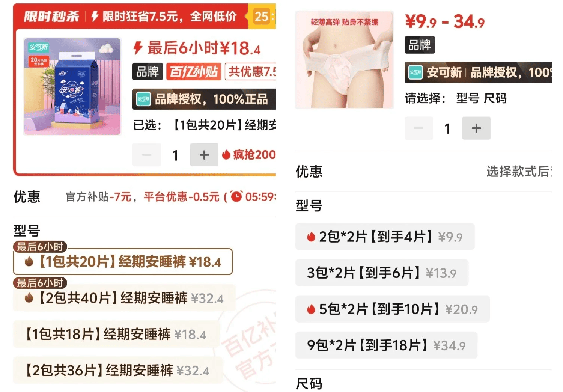563x392 pixels.
Task: Select 【1包共20片】经期安睡裤 ¥18.4 option
Action: (123, 262)
